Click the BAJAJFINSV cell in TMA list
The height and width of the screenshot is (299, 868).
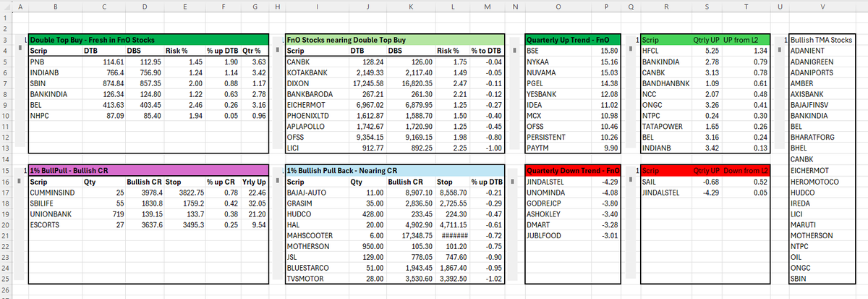(x=823, y=105)
